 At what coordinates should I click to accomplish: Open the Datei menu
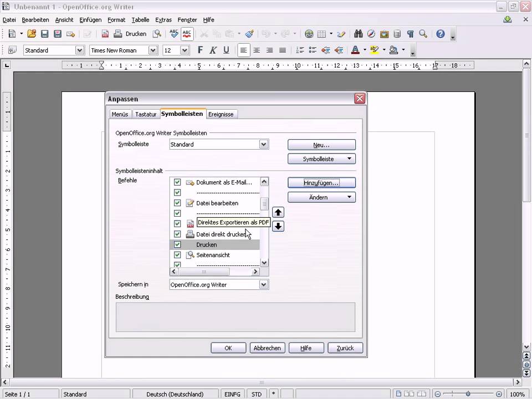(9, 20)
